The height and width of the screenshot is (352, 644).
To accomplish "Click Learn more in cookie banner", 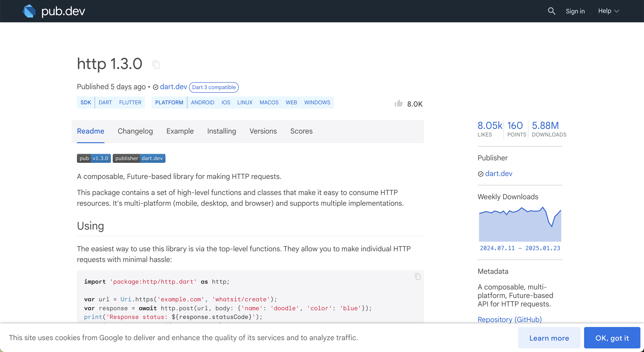I will 549,338.
